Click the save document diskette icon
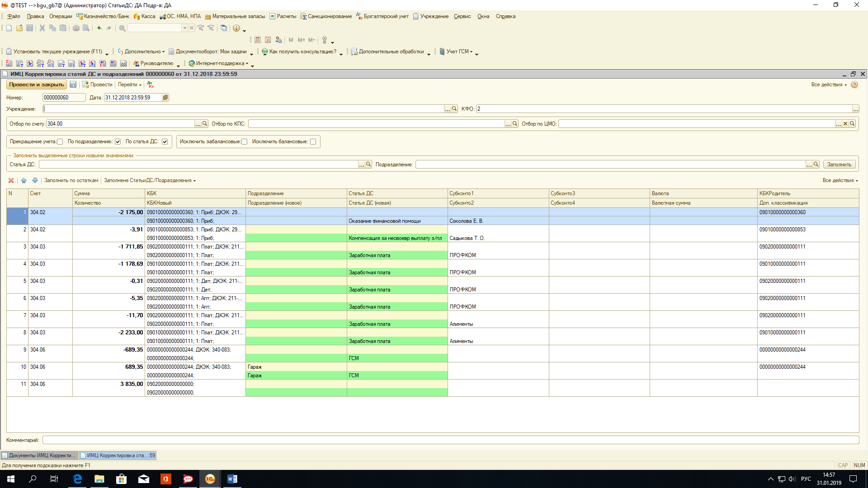 [73, 84]
